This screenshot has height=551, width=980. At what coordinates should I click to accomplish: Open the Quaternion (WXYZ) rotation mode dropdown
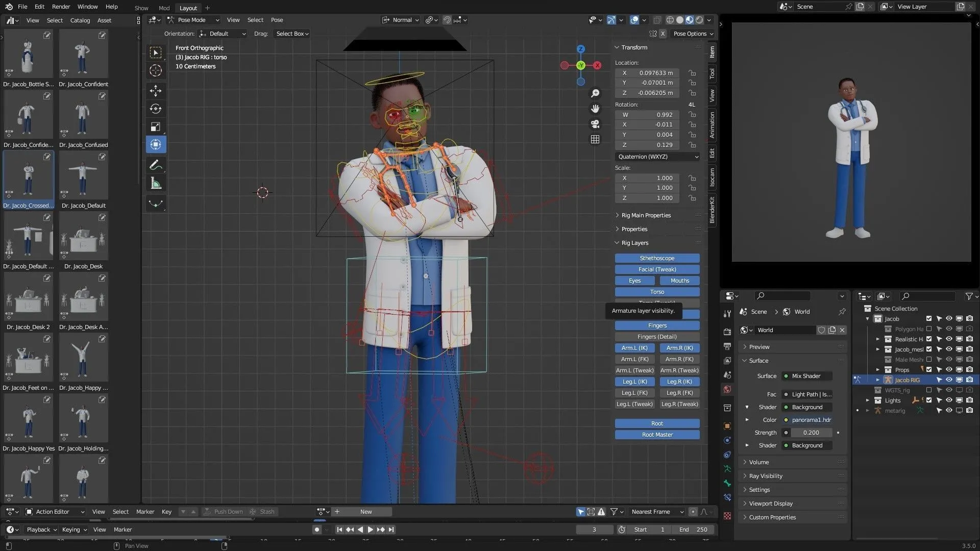(x=657, y=157)
